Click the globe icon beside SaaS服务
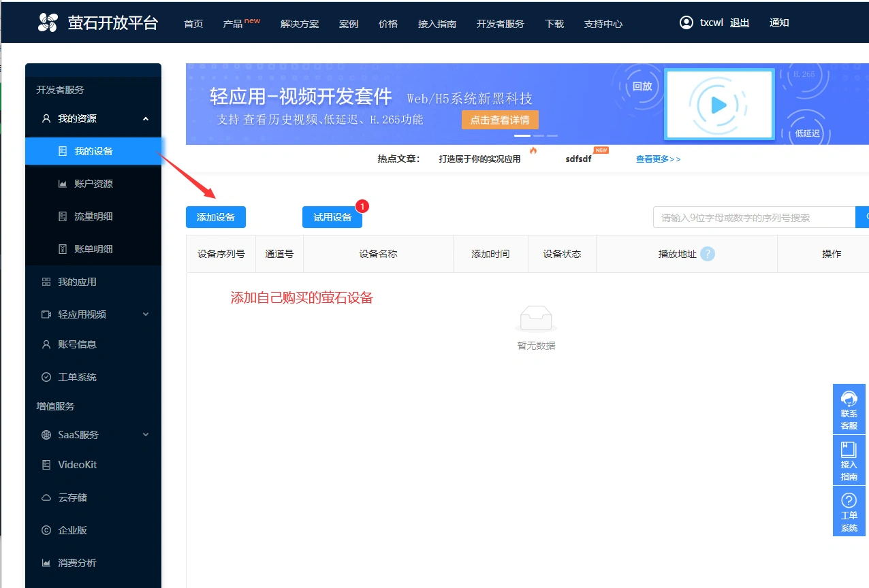Viewport: 869px width, 588px height. [x=46, y=435]
